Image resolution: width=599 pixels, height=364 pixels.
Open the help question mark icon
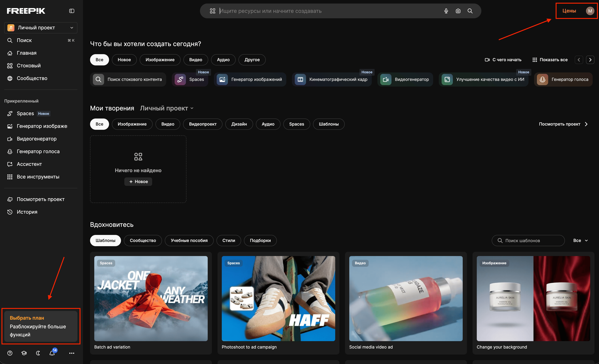pos(10,353)
